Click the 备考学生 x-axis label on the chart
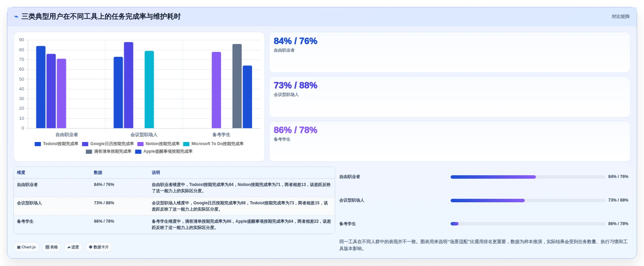 [221, 135]
